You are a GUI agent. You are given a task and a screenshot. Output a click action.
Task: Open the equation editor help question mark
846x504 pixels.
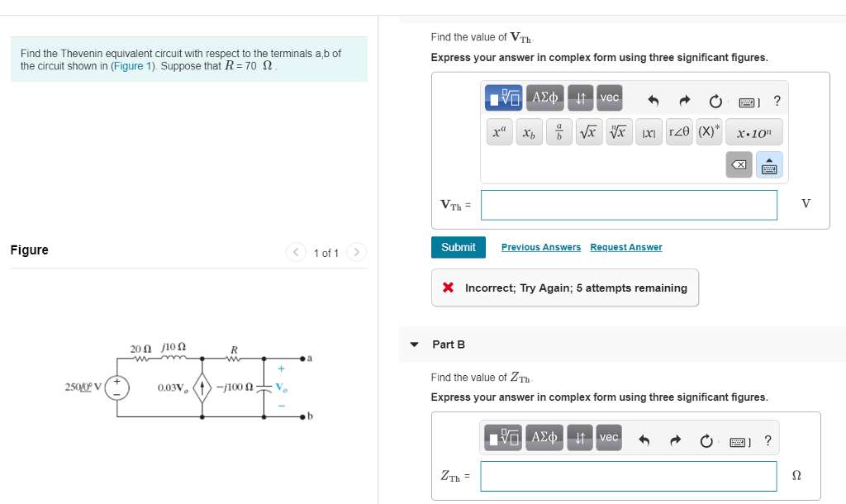coord(776,101)
